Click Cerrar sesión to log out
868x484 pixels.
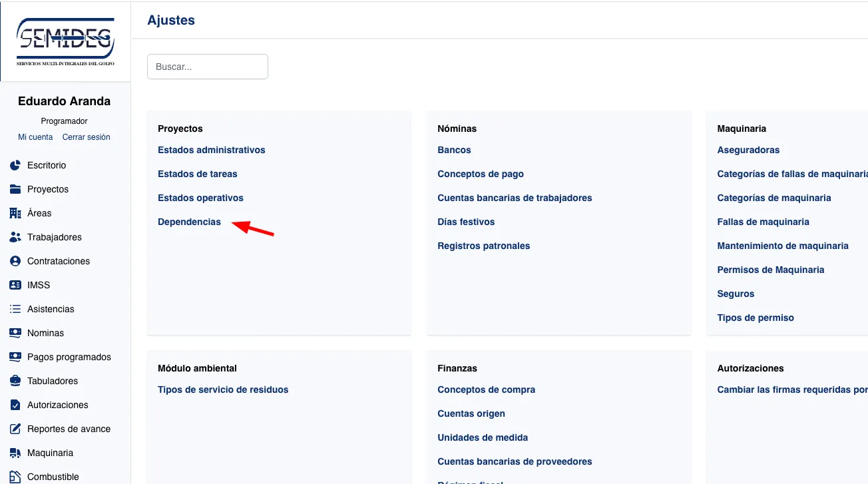point(86,137)
